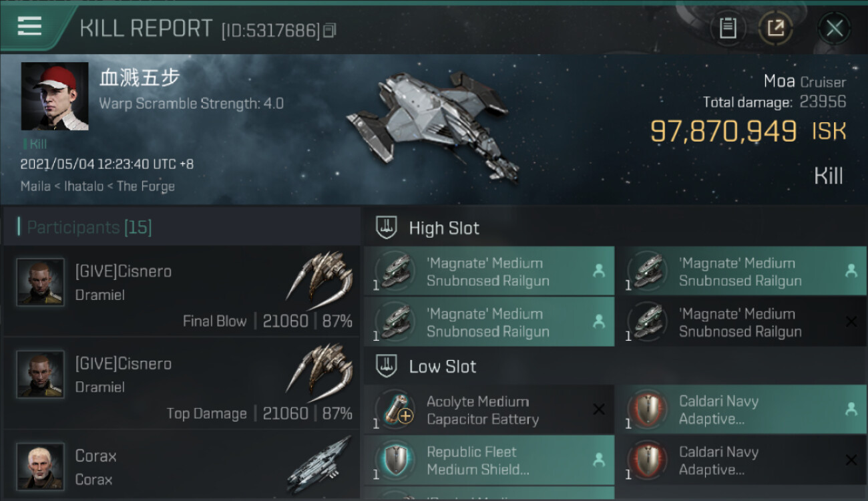Copy the kill report ID

tap(329, 31)
